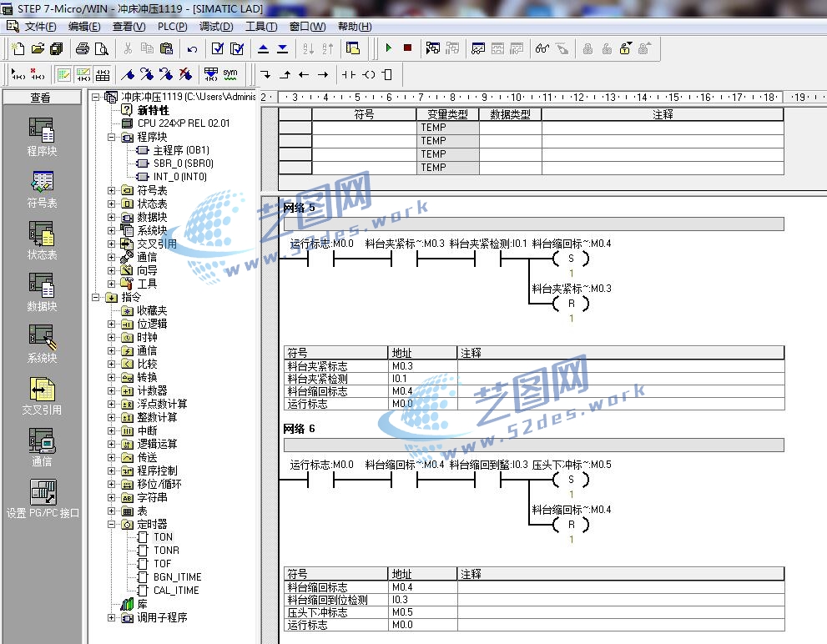This screenshot has height=644, width=827.
Task: Open the 文件(F) menu
Action: click(40, 27)
